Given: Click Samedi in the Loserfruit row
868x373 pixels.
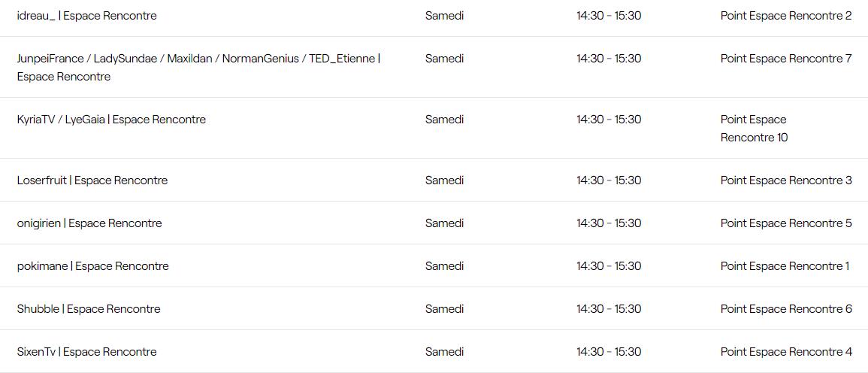Looking at the screenshot, I should [x=444, y=180].
